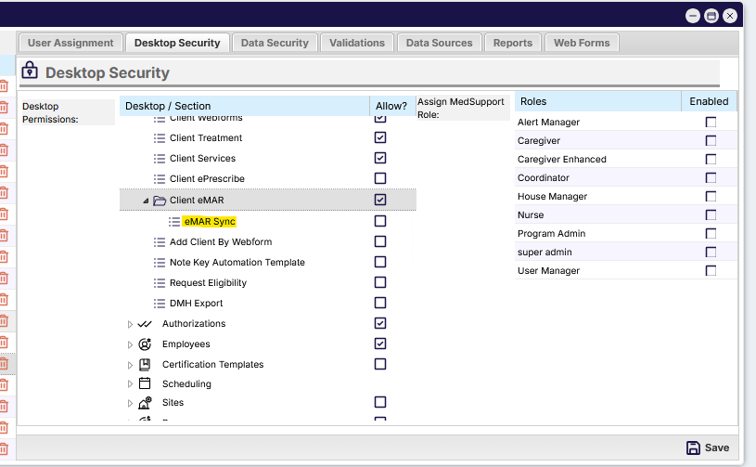Expand the Scheduling tree node
This screenshot has width=756, height=467.
click(x=130, y=384)
